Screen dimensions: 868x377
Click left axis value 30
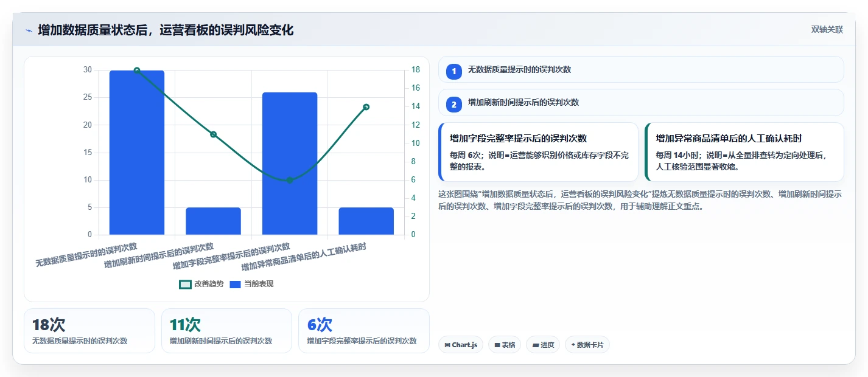point(88,70)
